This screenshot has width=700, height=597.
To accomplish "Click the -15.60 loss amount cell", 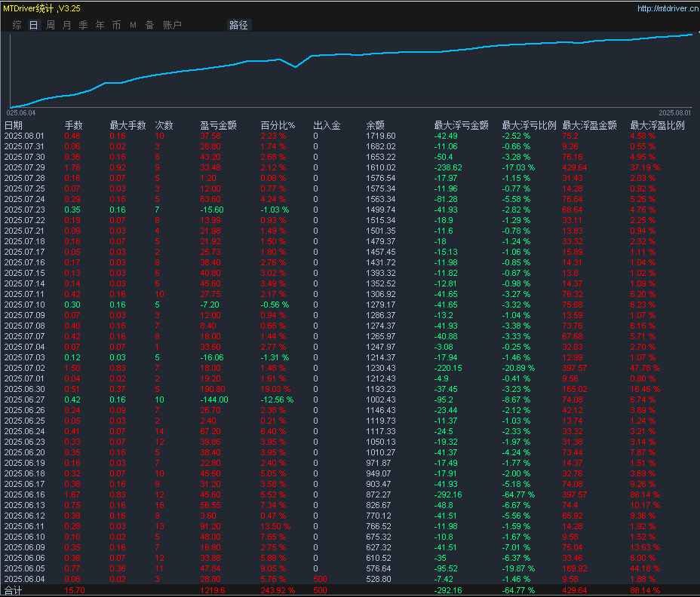I will point(212,210).
